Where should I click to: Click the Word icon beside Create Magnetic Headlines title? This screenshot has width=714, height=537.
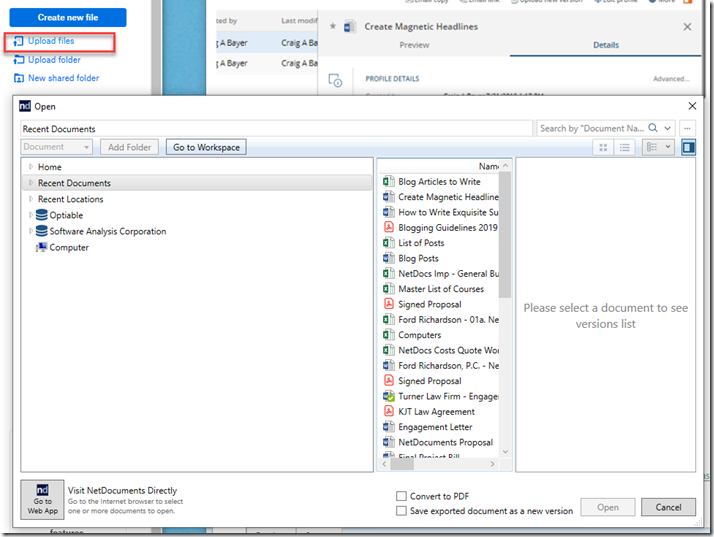[349, 27]
